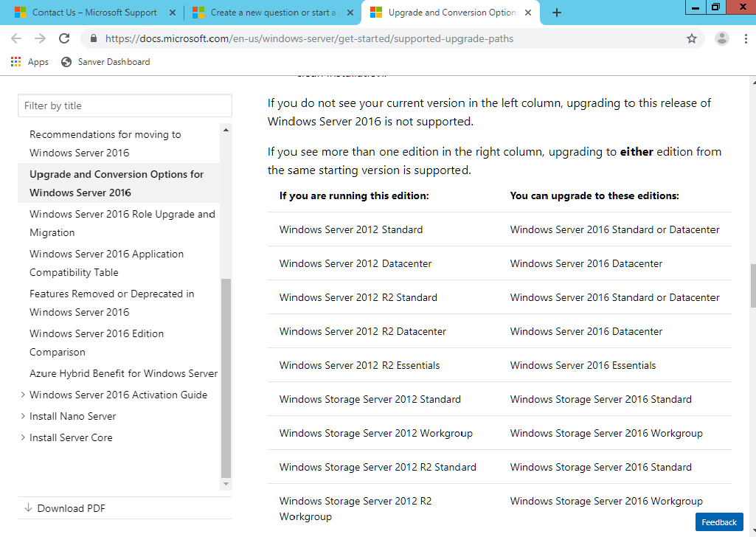The height and width of the screenshot is (537, 756).
Task: Click the Windows Server 2016 Essentials cell
Action: coord(583,365)
